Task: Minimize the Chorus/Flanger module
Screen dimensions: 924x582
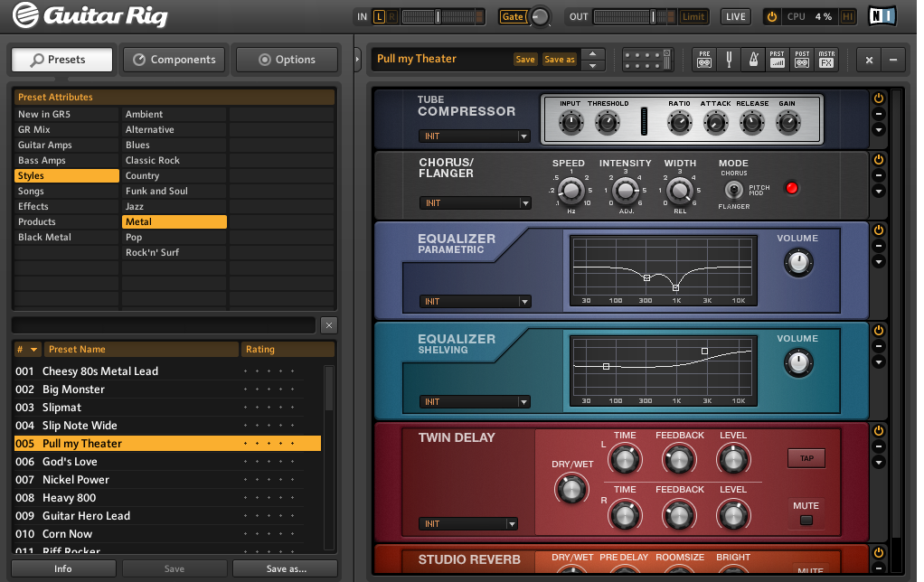Action: pos(878,175)
